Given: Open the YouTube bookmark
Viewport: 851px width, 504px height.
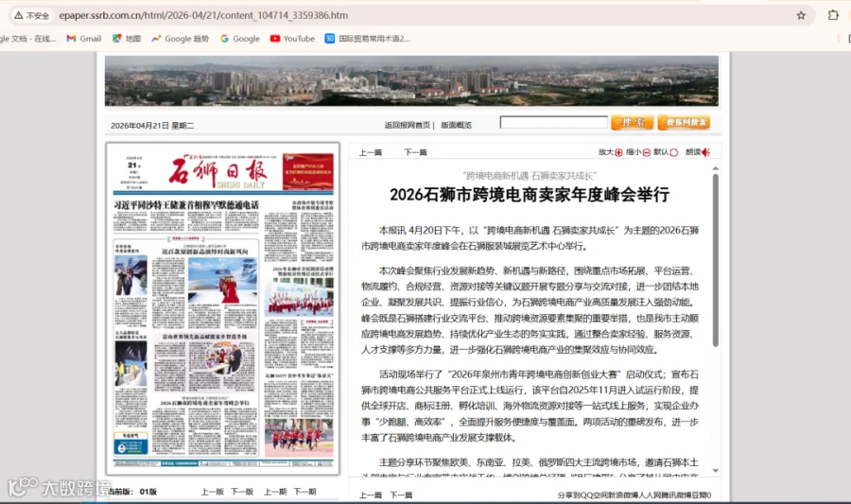Looking at the screenshot, I should [x=292, y=39].
